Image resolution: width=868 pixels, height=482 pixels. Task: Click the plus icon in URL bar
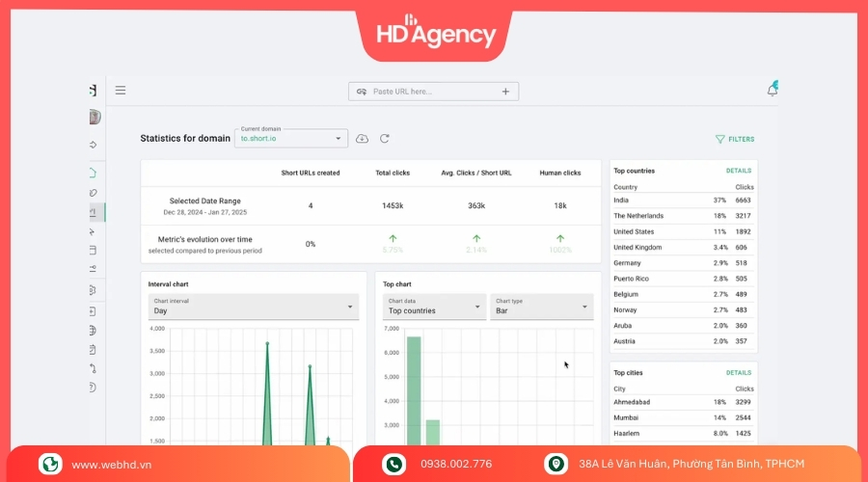(504, 92)
